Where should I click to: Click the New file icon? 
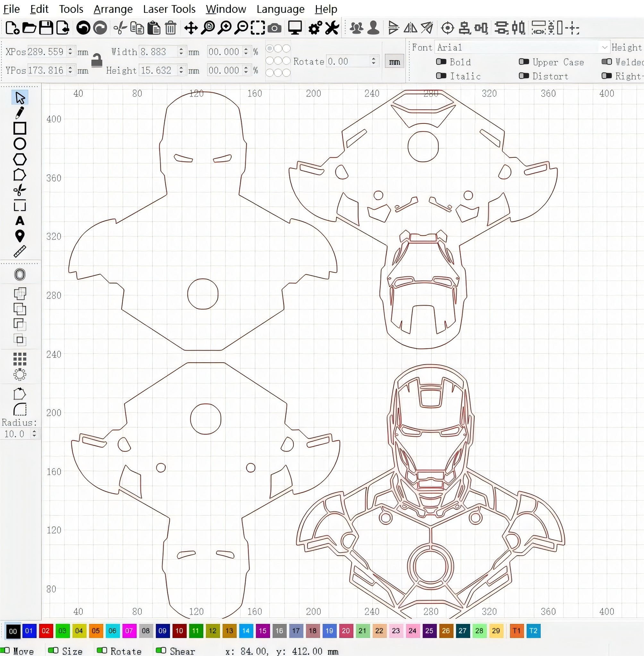pyautogui.click(x=12, y=28)
